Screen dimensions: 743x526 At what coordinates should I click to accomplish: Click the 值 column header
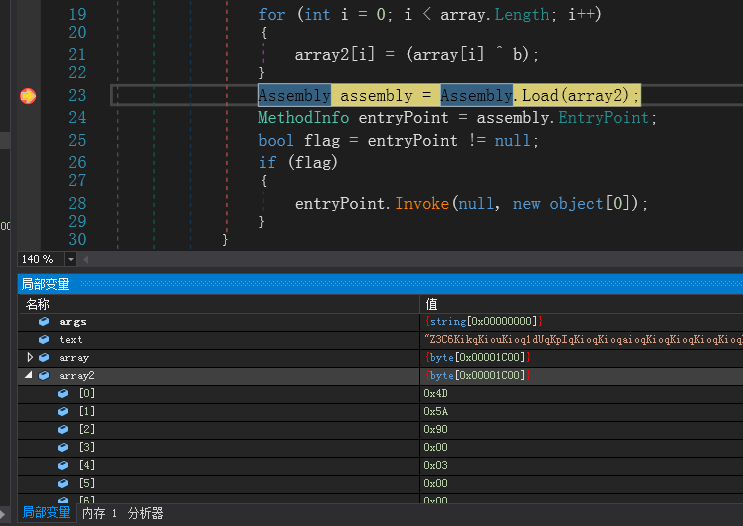click(x=431, y=304)
